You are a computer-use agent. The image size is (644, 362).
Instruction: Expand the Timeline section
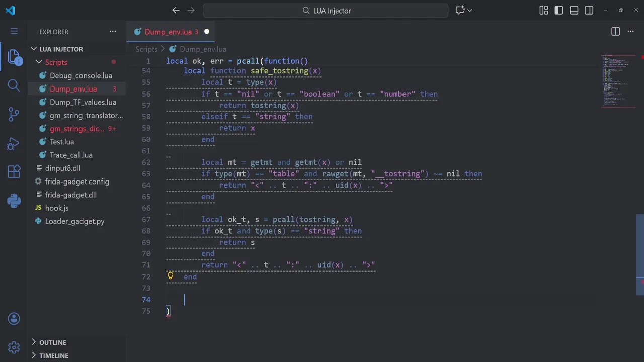[53, 355]
